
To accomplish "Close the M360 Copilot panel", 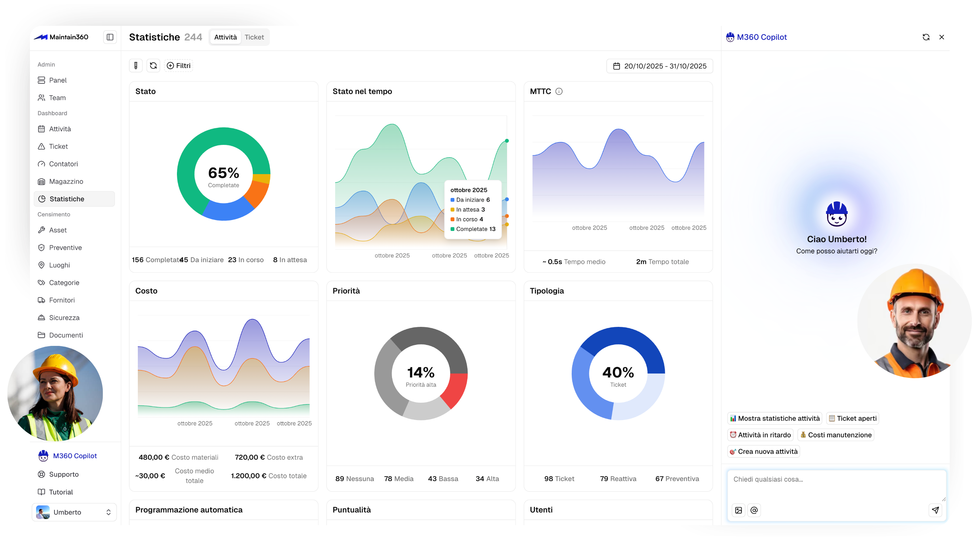I will (942, 37).
